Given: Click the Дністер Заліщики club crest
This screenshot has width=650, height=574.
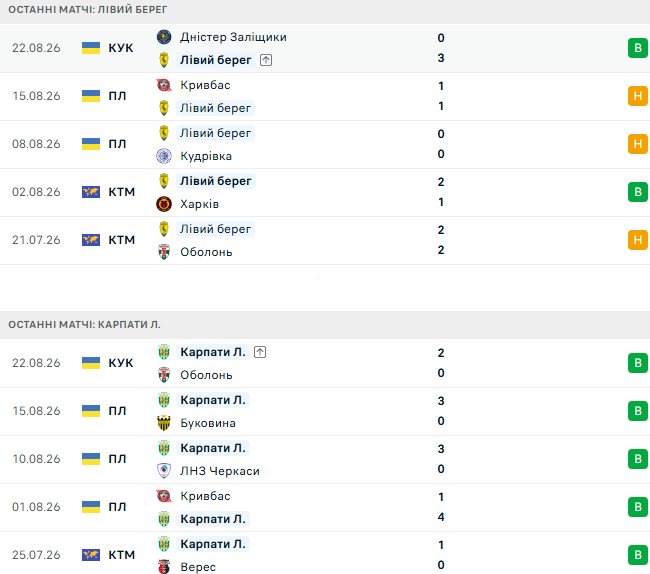Looking at the screenshot, I should pos(164,37).
